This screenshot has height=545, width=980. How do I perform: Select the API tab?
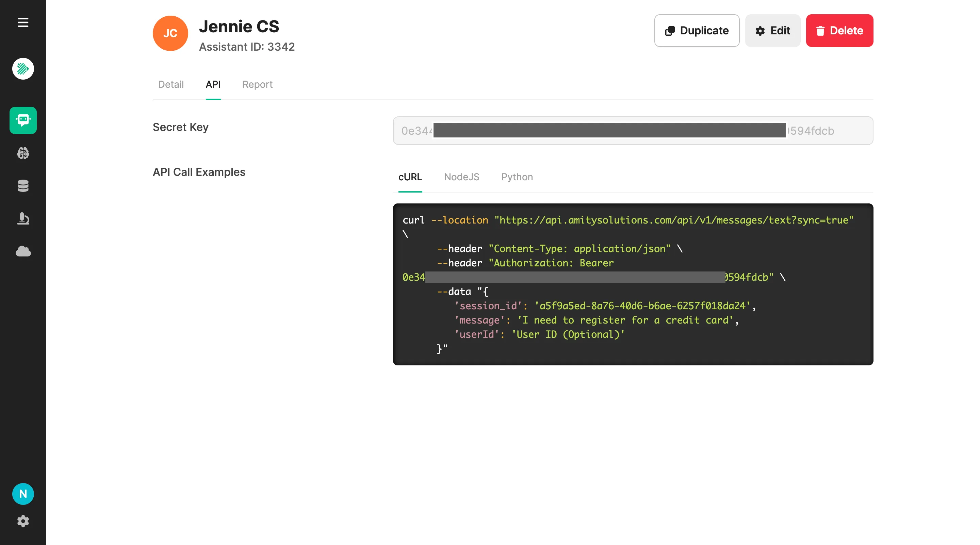coord(213,84)
